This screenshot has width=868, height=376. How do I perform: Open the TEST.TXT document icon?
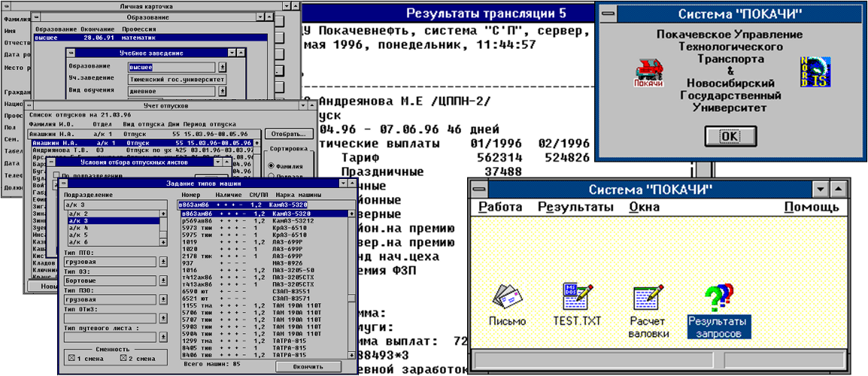coord(579,296)
